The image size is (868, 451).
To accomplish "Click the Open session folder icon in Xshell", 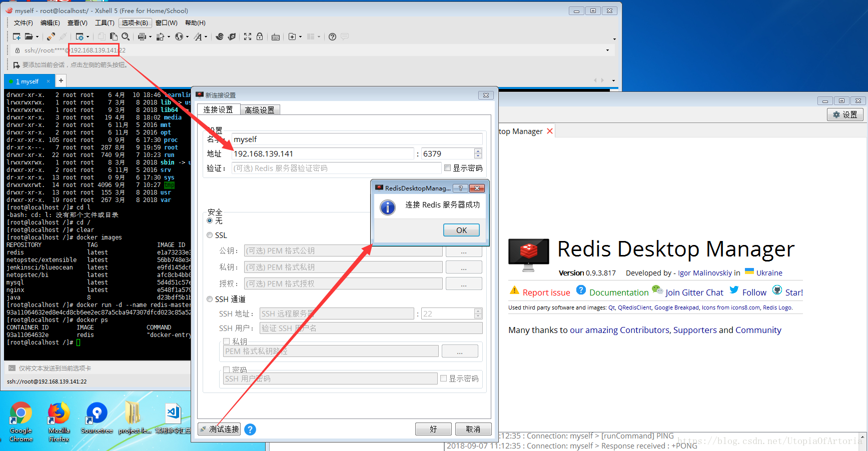I will pos(29,36).
